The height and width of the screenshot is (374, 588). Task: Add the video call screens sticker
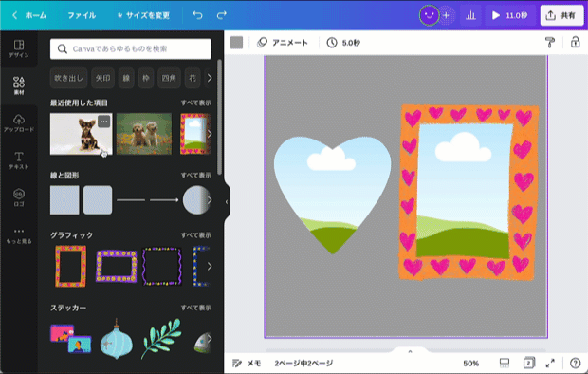pyautogui.click(x=71, y=339)
